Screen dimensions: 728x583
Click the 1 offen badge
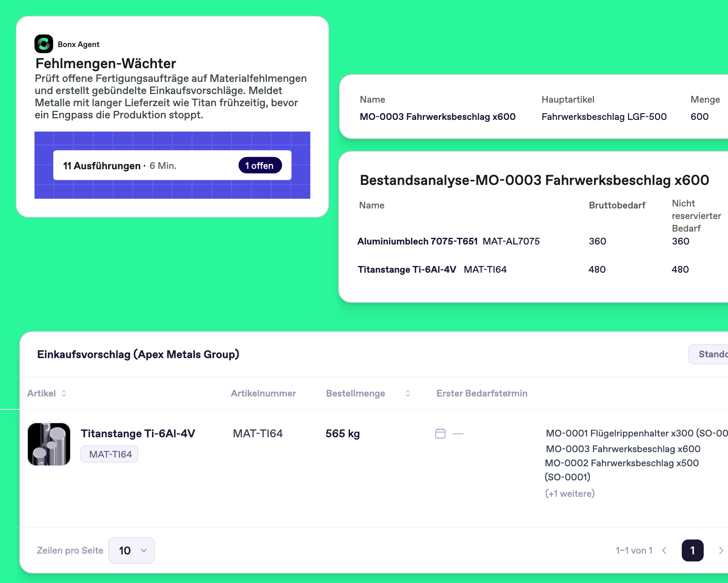[260, 165]
